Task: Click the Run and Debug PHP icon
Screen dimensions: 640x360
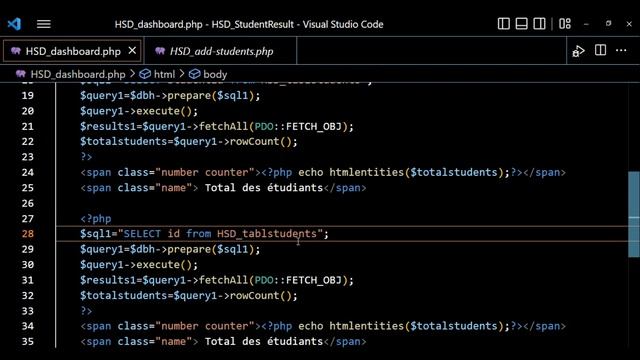Action: coord(578,51)
